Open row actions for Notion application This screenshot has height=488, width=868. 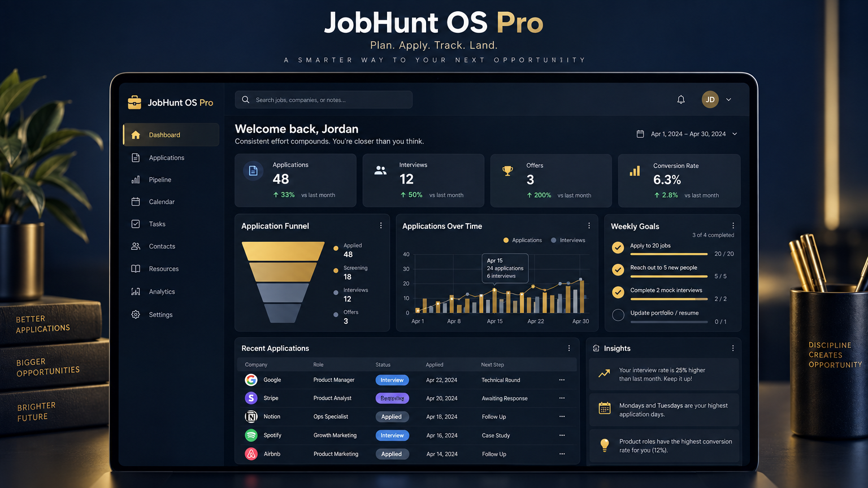562,416
